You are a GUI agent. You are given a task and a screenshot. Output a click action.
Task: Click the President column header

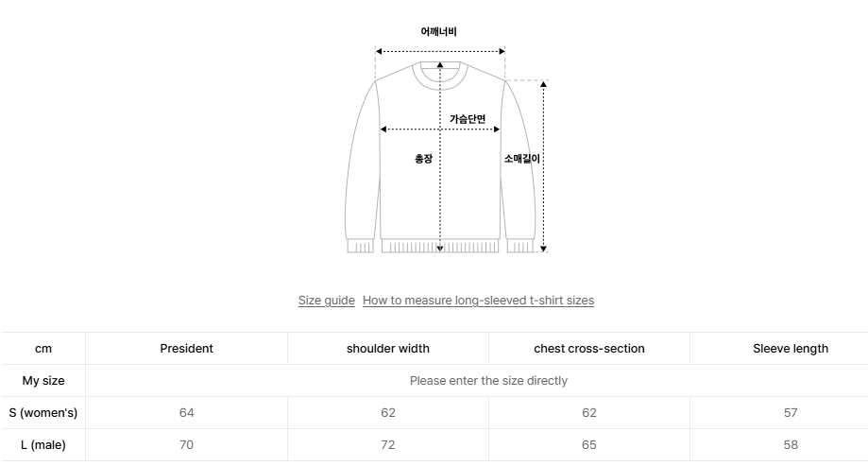pyautogui.click(x=186, y=349)
